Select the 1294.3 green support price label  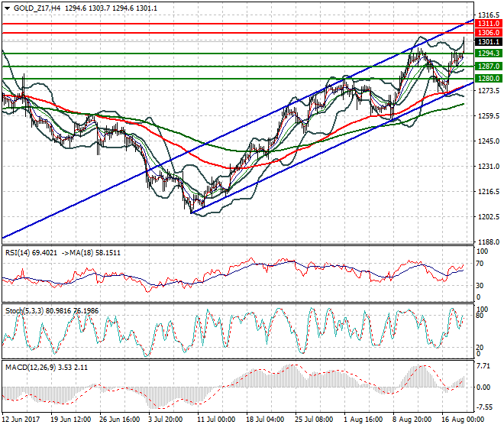pyautogui.click(x=488, y=53)
